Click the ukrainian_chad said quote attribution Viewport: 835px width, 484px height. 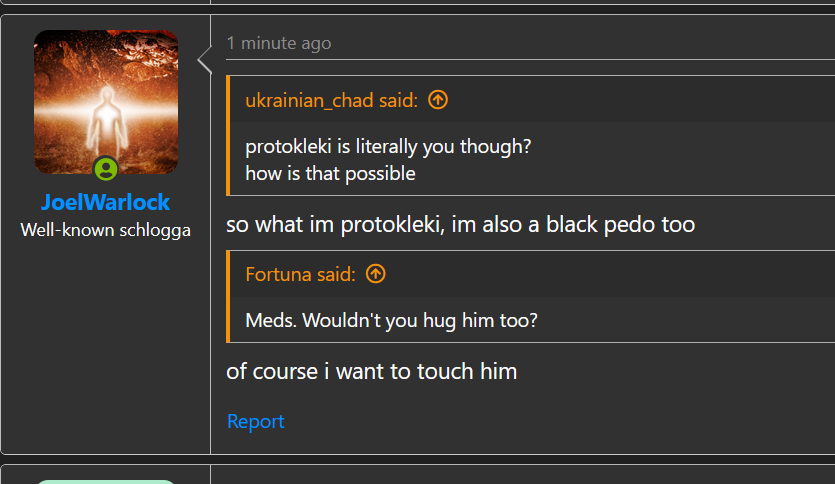[x=331, y=100]
